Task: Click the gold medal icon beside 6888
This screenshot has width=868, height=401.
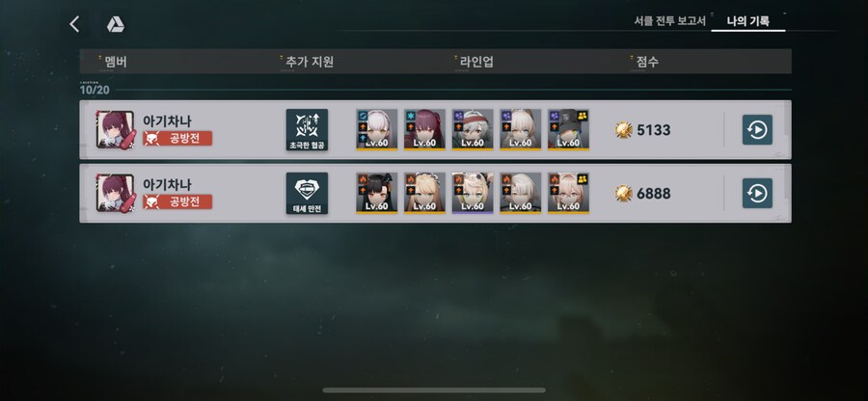Action: (x=624, y=193)
